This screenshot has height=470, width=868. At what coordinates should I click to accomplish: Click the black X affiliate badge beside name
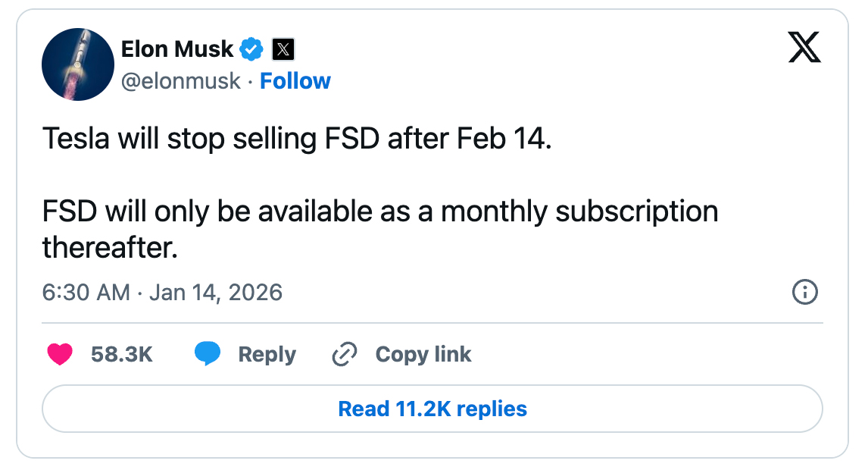click(x=283, y=50)
